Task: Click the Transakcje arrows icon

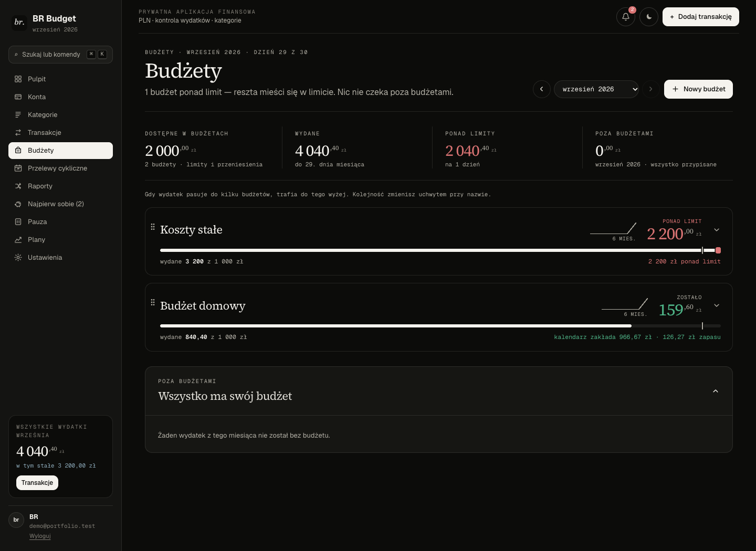Action: [x=18, y=133]
